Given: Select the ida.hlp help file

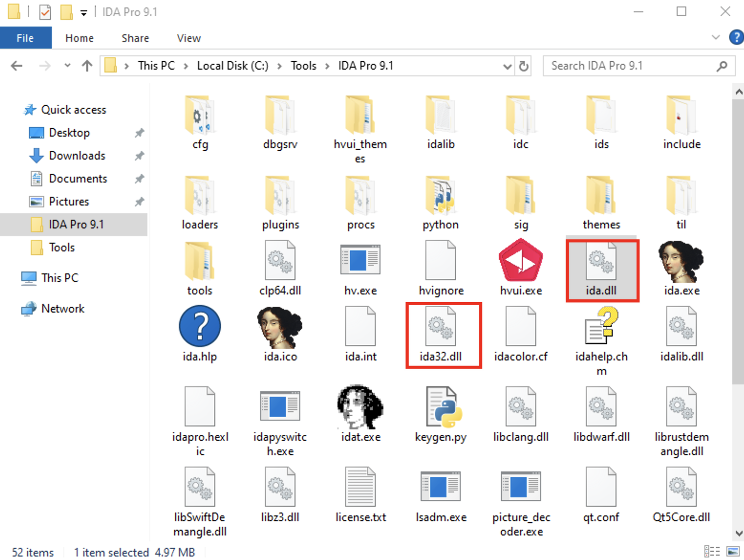Looking at the screenshot, I should (x=200, y=334).
